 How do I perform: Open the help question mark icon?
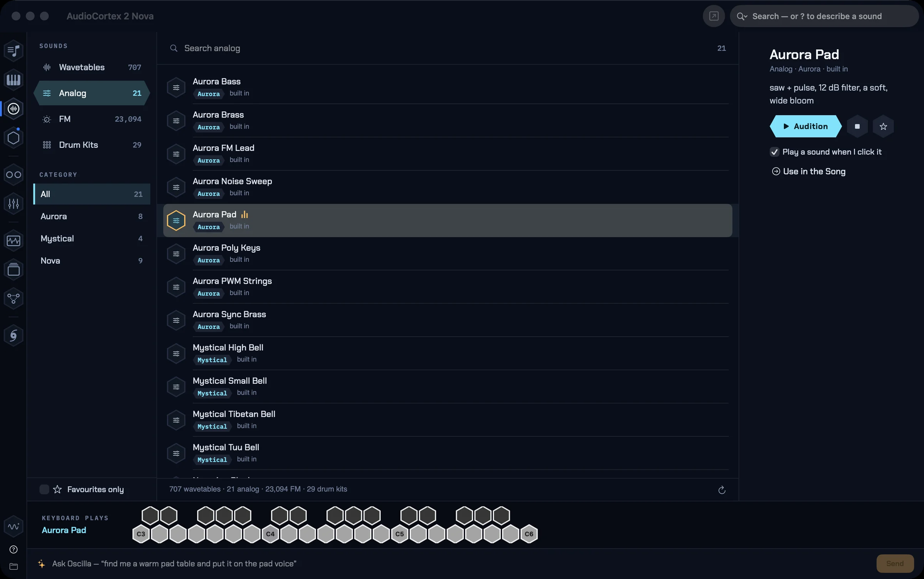[x=13, y=549]
